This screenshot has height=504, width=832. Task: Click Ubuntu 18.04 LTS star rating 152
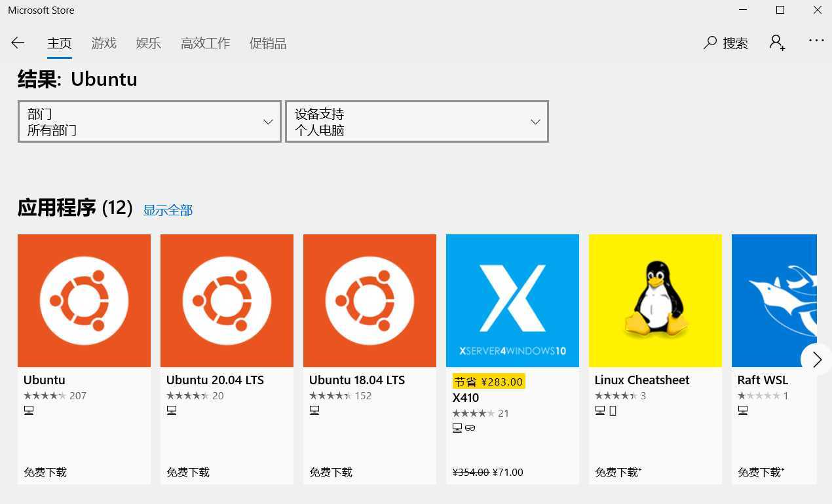341,395
